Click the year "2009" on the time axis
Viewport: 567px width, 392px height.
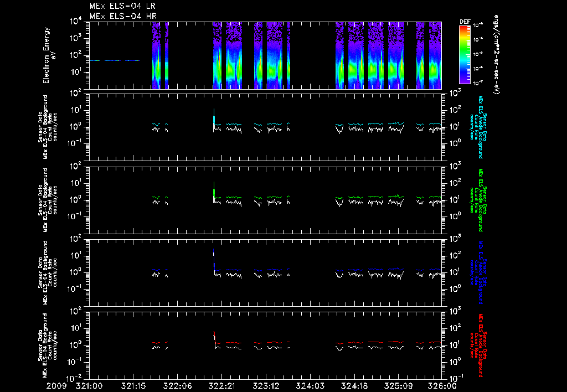click(57, 386)
